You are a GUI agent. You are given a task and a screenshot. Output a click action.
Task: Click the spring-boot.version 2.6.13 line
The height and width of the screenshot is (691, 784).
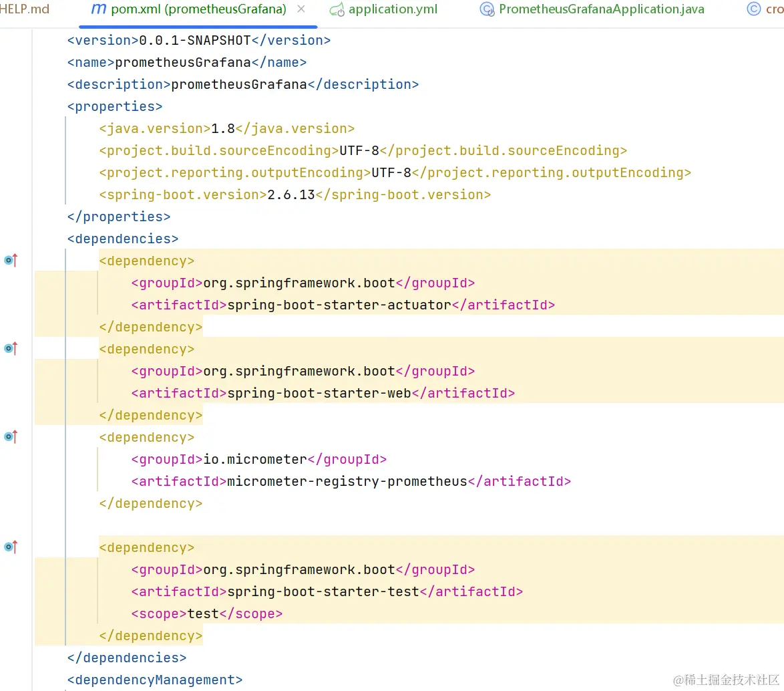[295, 194]
